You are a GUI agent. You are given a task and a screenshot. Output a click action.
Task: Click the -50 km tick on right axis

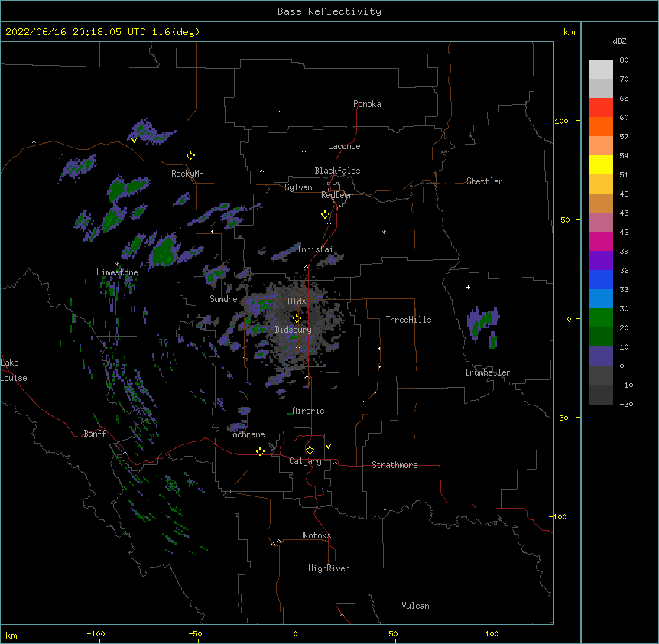point(561,418)
